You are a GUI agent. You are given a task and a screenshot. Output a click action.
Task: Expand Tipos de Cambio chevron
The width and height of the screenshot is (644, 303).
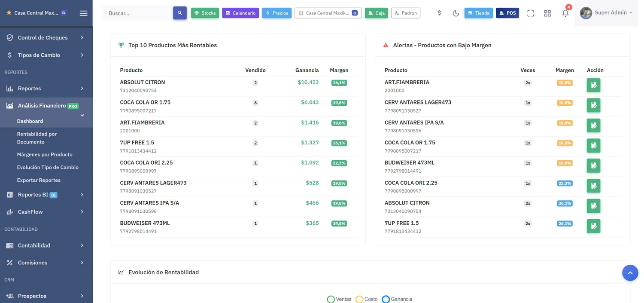[82, 55]
